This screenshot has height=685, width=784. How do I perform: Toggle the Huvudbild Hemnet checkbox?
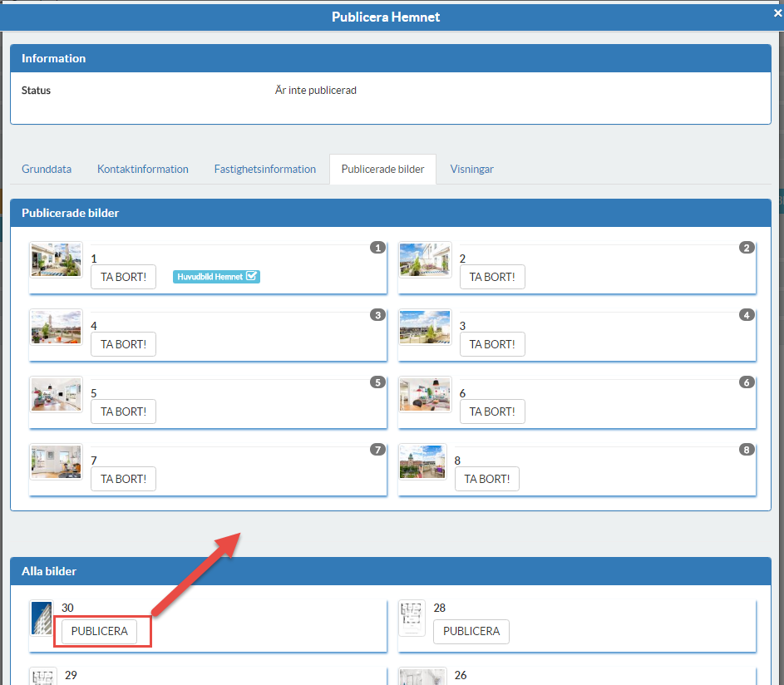[x=252, y=276]
